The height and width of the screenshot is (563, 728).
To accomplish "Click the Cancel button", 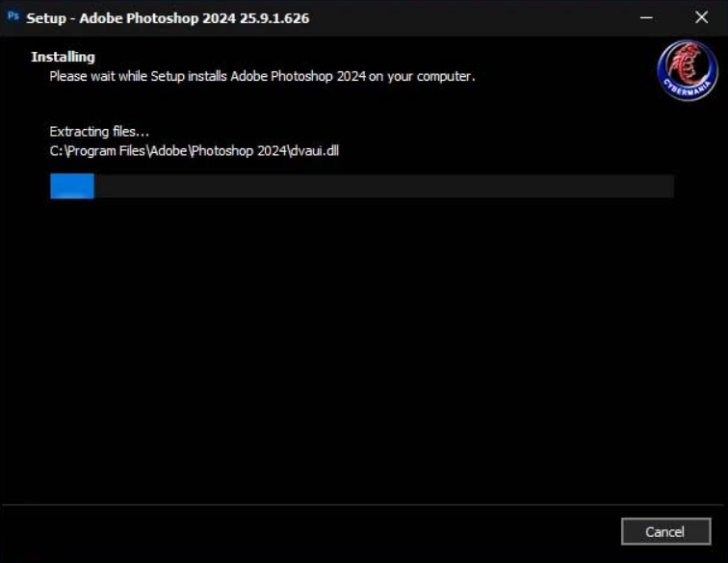I will pyautogui.click(x=665, y=531).
